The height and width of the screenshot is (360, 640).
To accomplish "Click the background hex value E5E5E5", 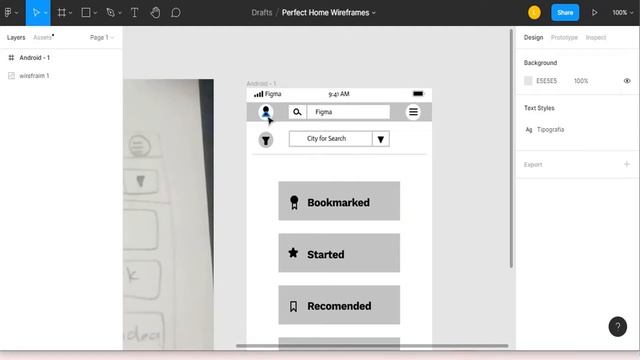I will pos(546,81).
